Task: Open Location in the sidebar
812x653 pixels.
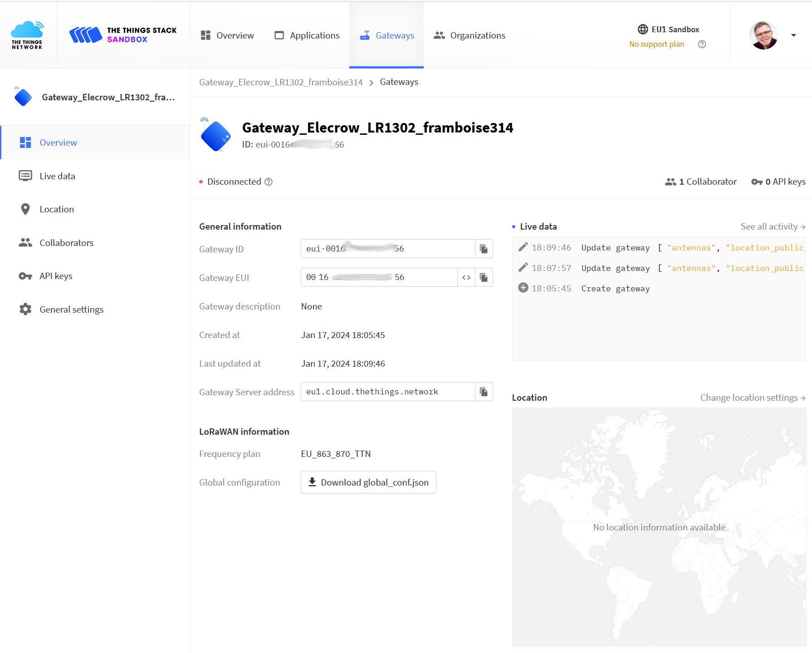Action: click(95, 209)
